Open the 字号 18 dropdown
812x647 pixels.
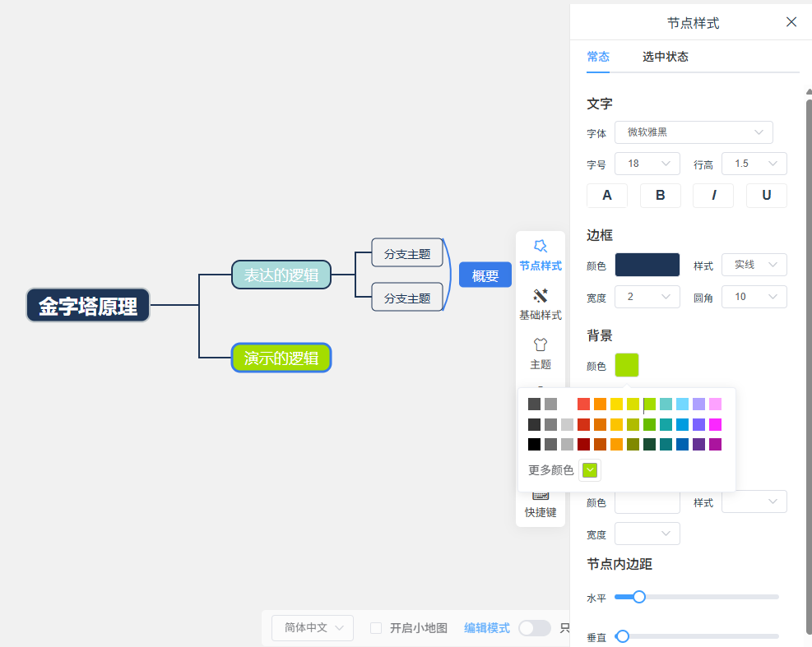pyautogui.click(x=647, y=164)
